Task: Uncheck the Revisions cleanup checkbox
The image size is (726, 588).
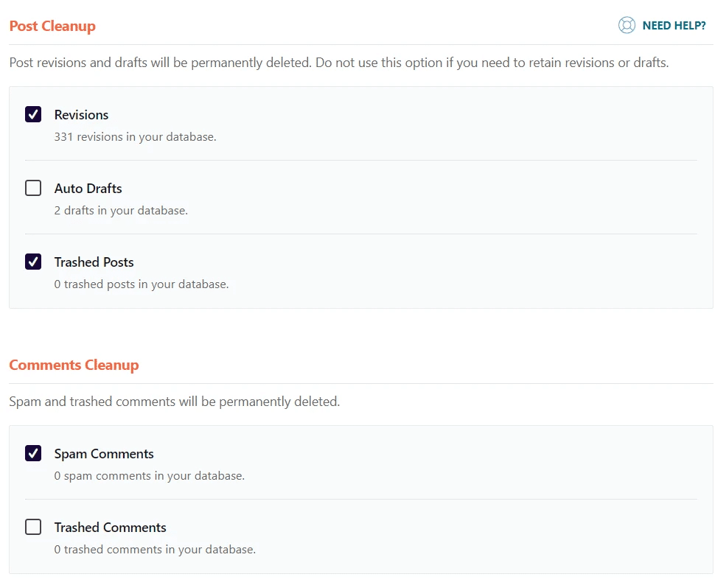Action: pos(33,114)
